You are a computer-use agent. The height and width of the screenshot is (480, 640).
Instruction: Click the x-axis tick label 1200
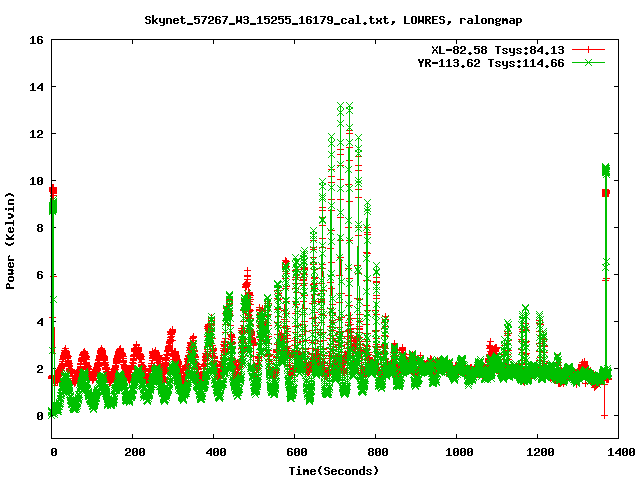(x=540, y=452)
